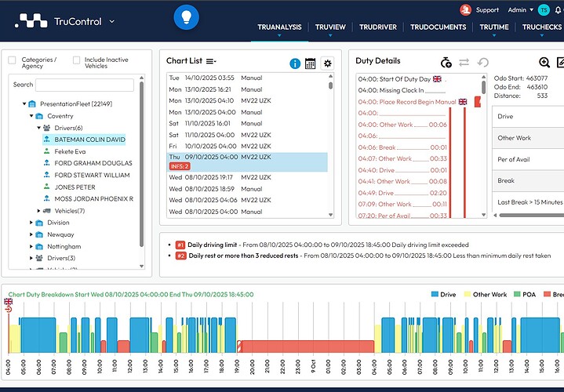Open the TRUTIME tab
The image size is (564, 392).
click(494, 27)
